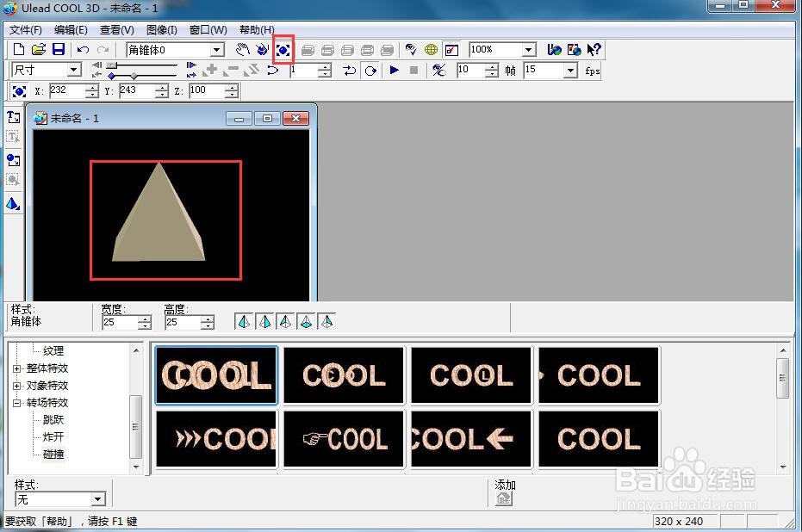
Task: Select the pointing-hand COOL effect thumbnail
Action: pyautogui.click(x=344, y=438)
